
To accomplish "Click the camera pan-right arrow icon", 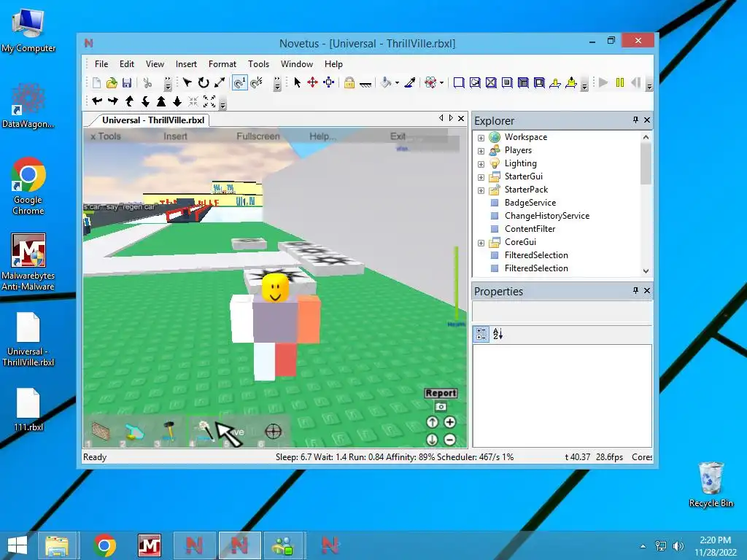I will click(113, 101).
